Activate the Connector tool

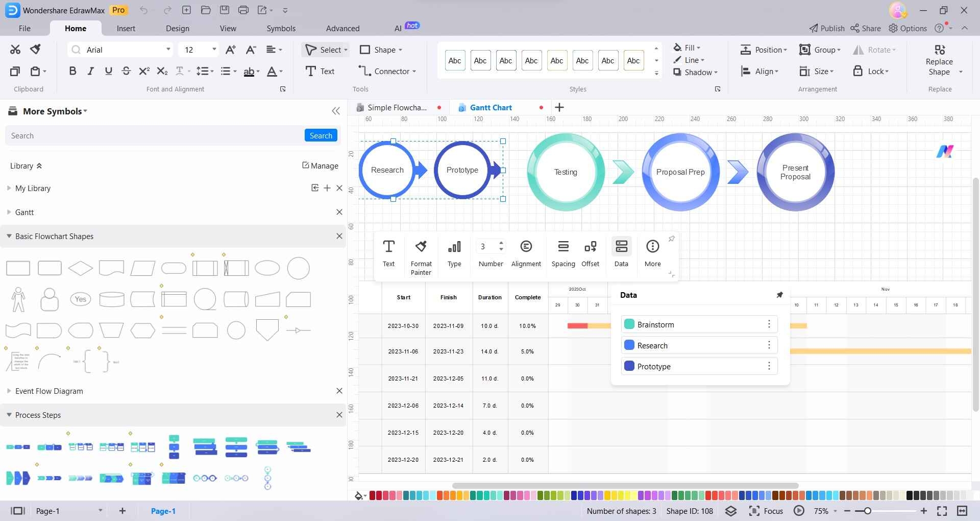pyautogui.click(x=385, y=71)
